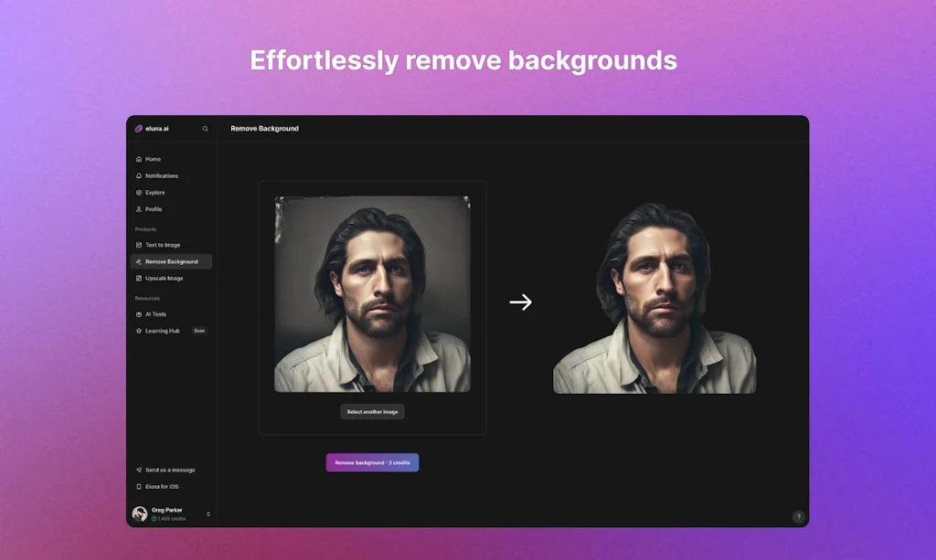Click the original portrait image thumbnail
936x560 pixels.
pos(372,294)
